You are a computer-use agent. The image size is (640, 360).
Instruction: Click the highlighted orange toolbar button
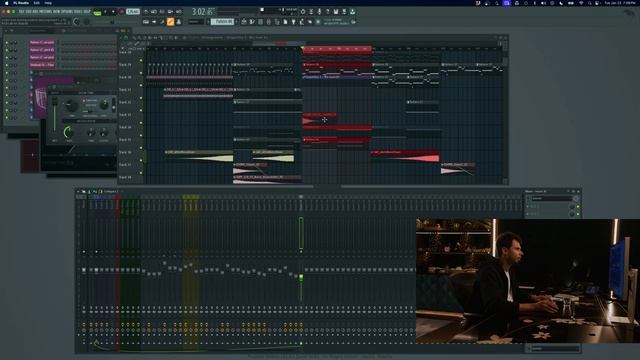pyautogui.click(x=170, y=22)
